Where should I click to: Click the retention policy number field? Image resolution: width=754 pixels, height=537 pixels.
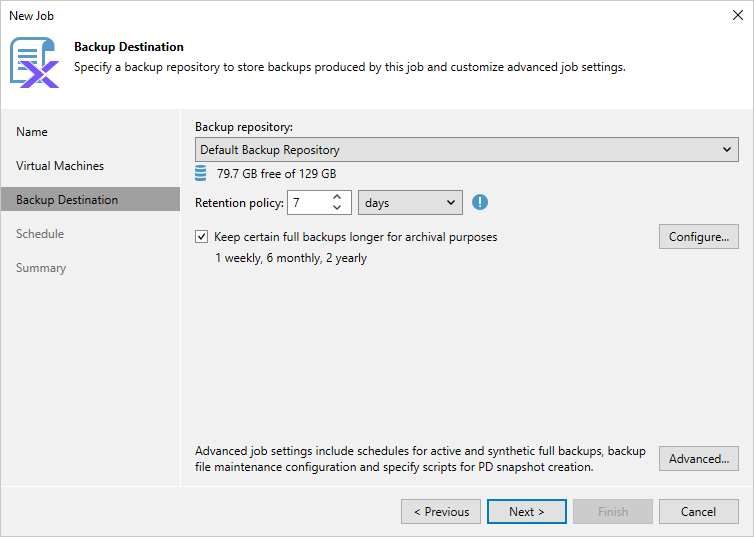click(x=308, y=203)
